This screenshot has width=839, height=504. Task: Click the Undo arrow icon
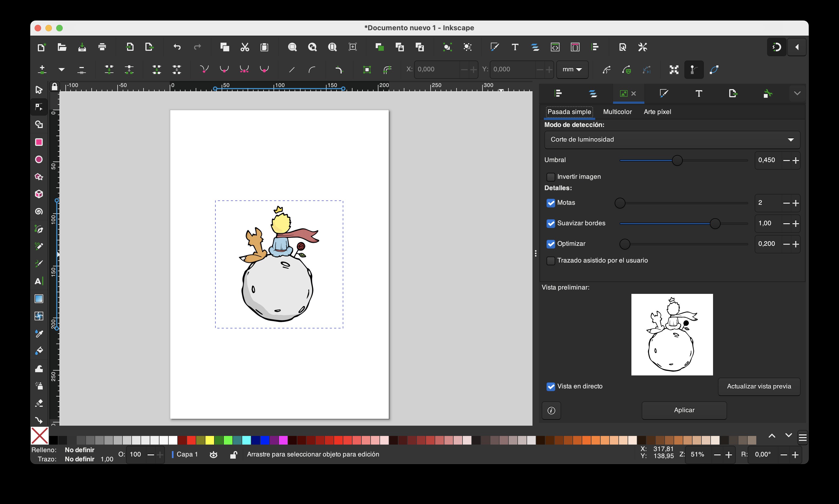(x=177, y=47)
